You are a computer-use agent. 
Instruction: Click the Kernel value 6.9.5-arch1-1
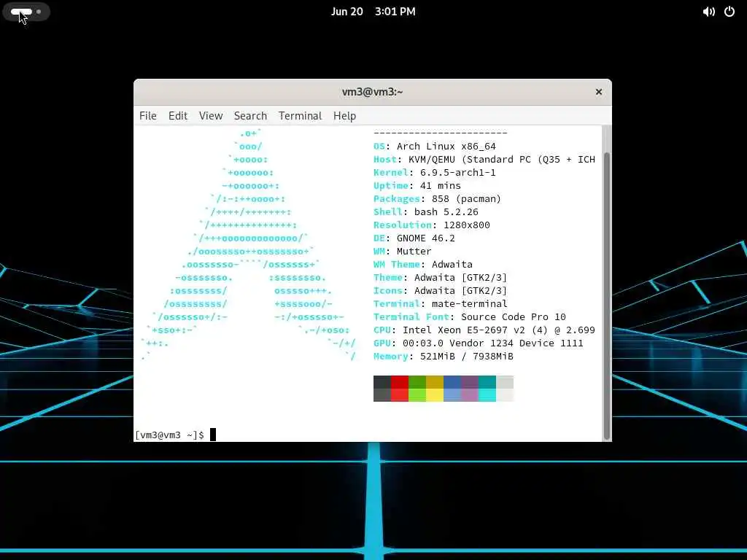(458, 172)
